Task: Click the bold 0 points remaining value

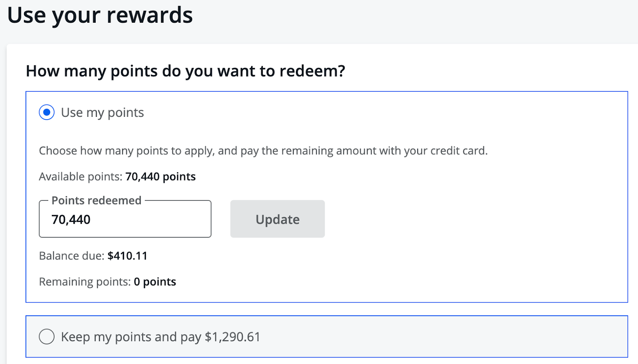Action: pos(155,282)
